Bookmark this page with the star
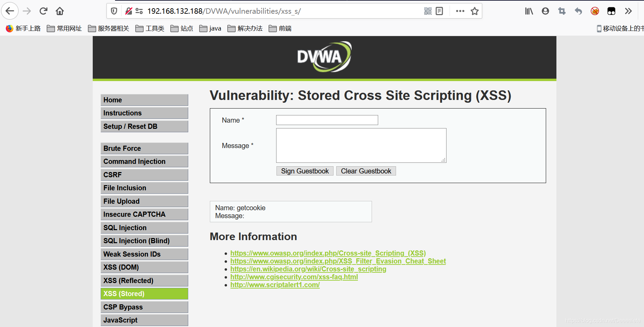Image resolution: width=644 pixels, height=327 pixels. pos(475,11)
